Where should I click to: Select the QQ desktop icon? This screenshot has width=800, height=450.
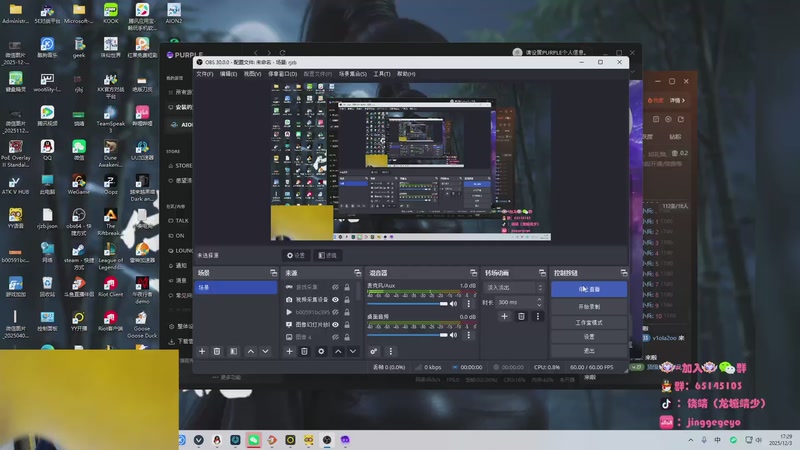(x=47, y=151)
